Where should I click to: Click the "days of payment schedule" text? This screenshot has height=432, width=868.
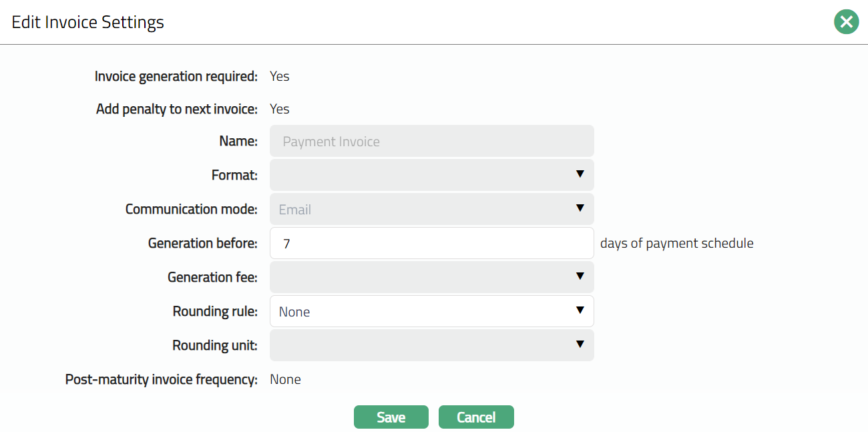click(676, 244)
